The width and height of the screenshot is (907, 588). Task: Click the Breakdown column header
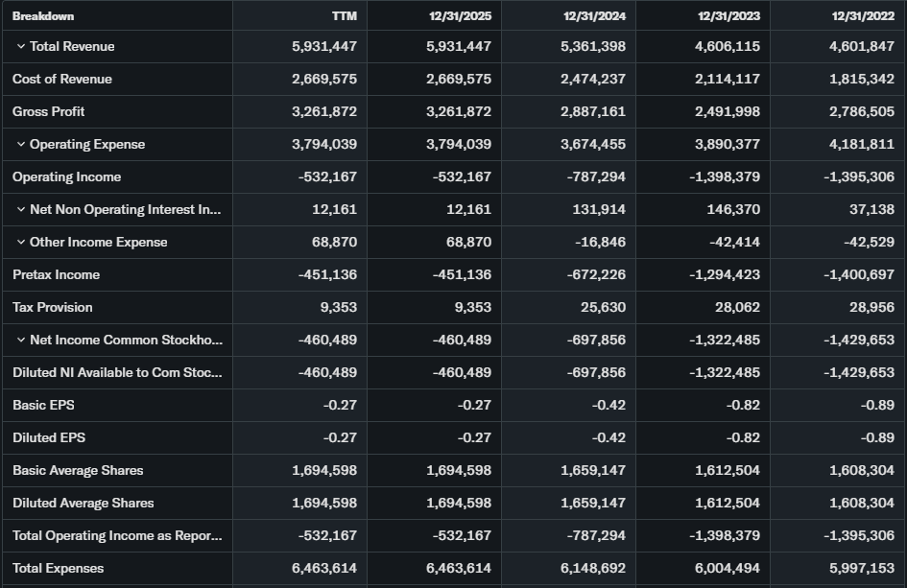click(43, 16)
